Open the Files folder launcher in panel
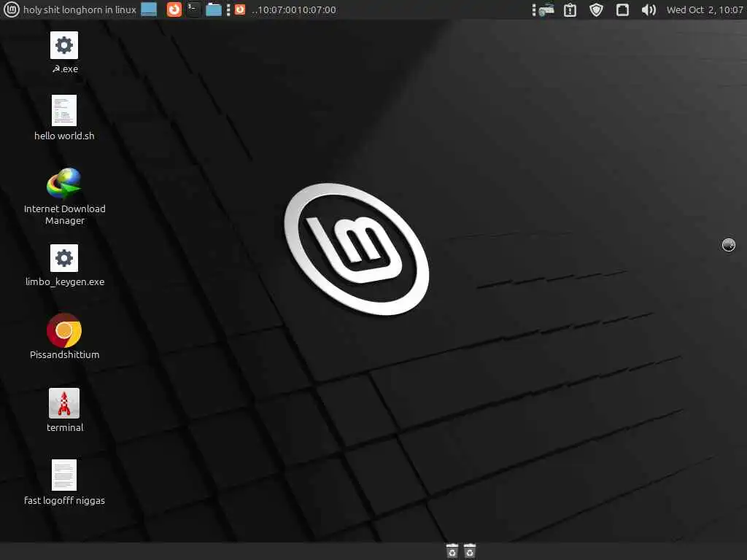 214,9
